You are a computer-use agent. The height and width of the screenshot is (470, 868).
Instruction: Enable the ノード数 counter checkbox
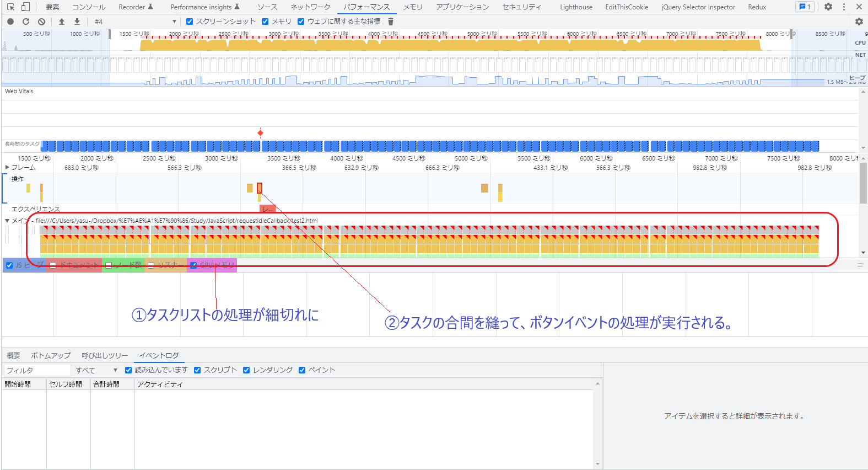(109, 265)
